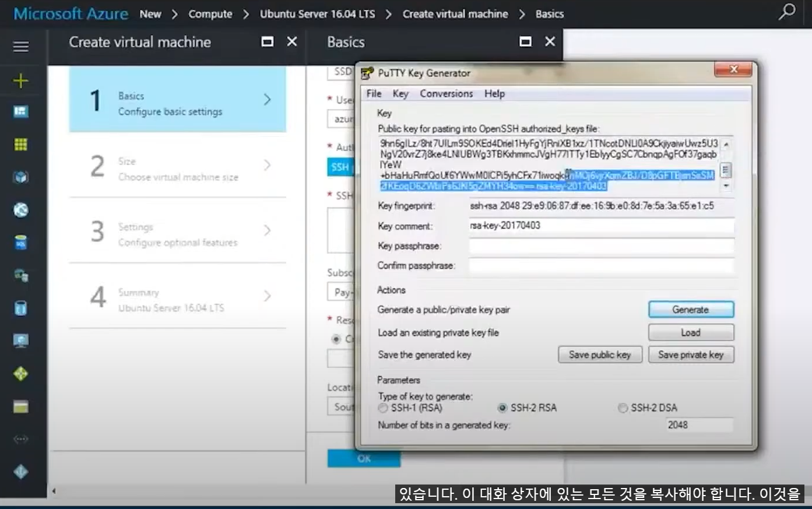
Task: Open Resource groups cube icon
Action: [21, 177]
